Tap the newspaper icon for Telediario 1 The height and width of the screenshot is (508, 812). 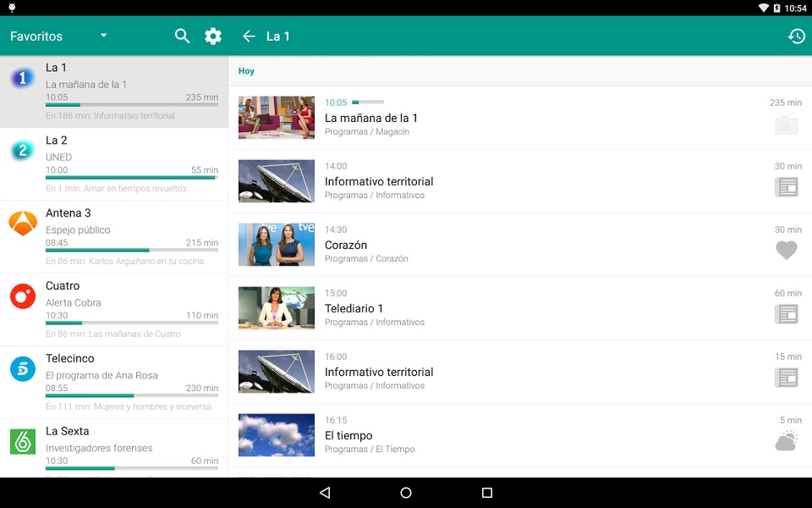[x=786, y=314]
